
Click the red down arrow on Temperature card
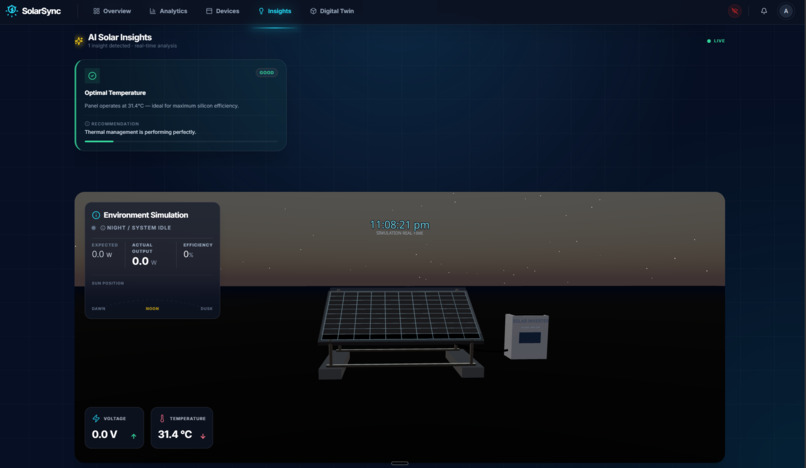tap(203, 436)
